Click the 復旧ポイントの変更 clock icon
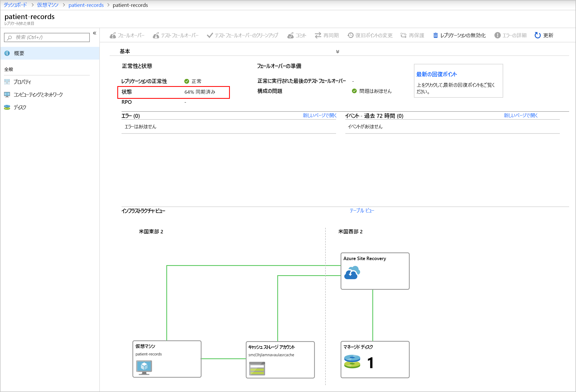The height and width of the screenshot is (392, 576). tap(350, 35)
